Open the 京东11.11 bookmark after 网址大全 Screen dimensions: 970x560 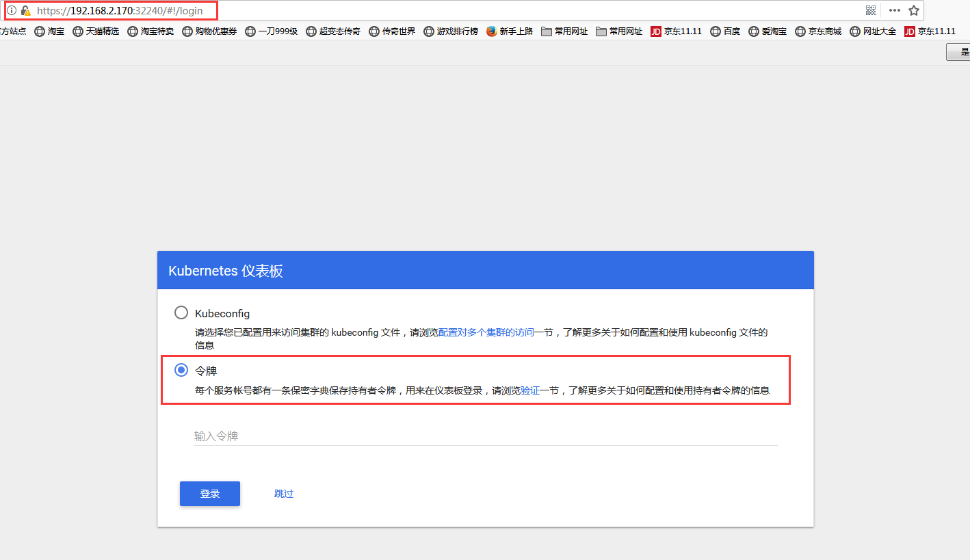coord(930,31)
